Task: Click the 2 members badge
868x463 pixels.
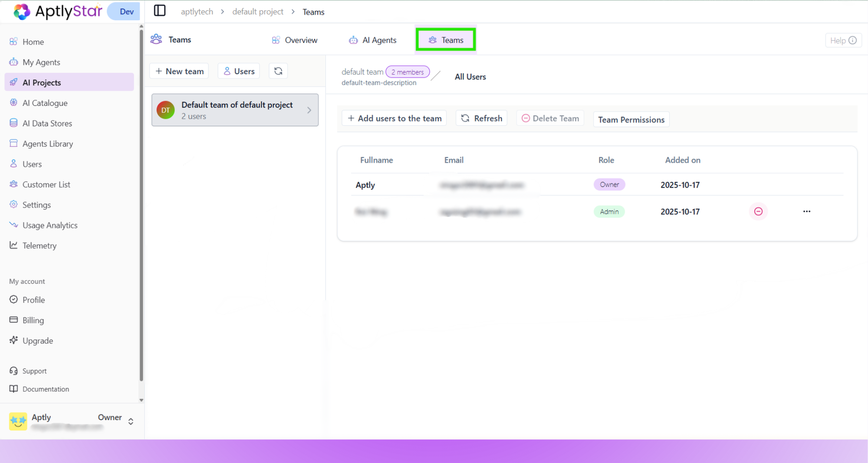Action: pos(408,72)
